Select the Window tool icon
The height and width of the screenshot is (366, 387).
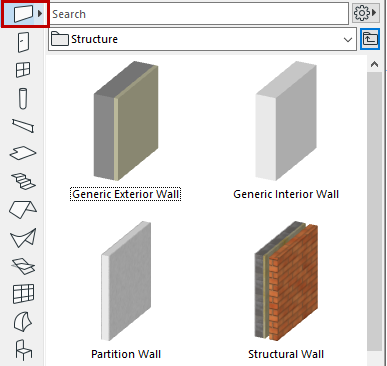pyautogui.click(x=23, y=70)
